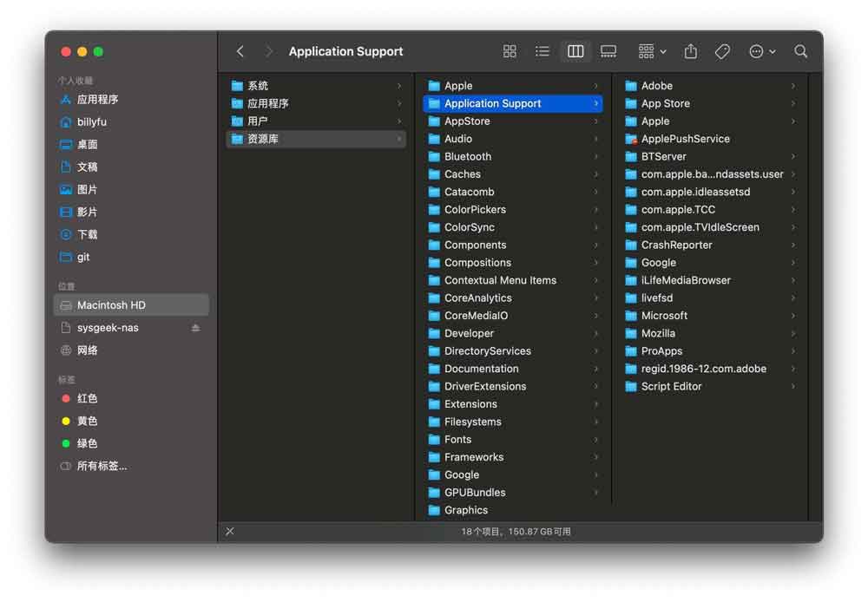Switch to list view
This screenshot has width=868, height=602.
542,52
